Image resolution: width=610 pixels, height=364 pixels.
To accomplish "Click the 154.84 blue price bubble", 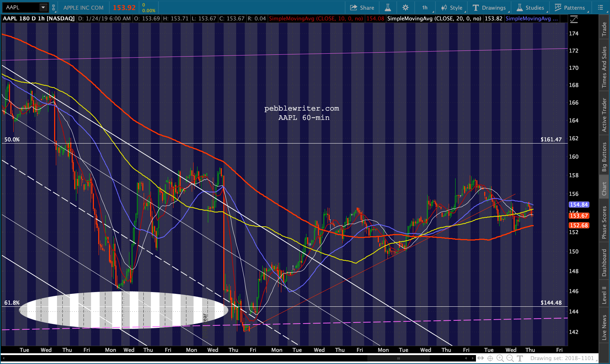I will [579, 205].
